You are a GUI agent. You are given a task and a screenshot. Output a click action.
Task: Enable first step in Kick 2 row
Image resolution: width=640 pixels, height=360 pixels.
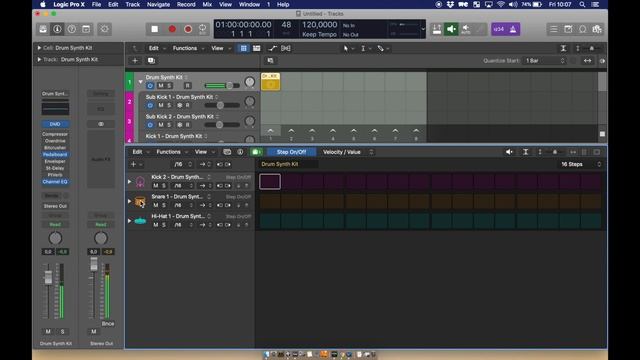click(270, 182)
